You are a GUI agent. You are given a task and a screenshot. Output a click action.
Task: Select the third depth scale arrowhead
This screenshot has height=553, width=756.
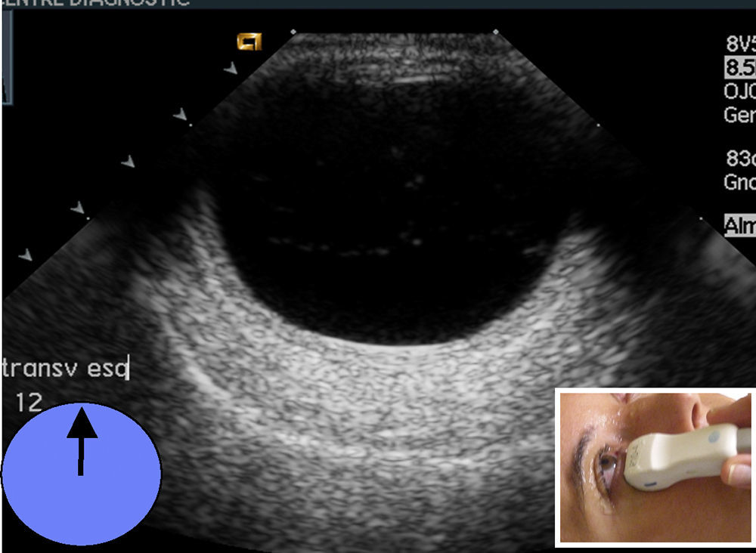tap(129, 162)
